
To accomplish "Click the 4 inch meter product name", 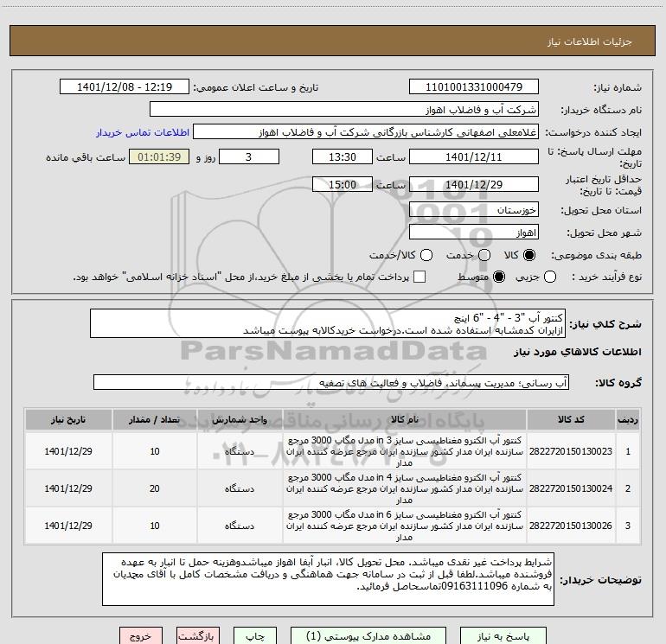I will click(405, 488).
